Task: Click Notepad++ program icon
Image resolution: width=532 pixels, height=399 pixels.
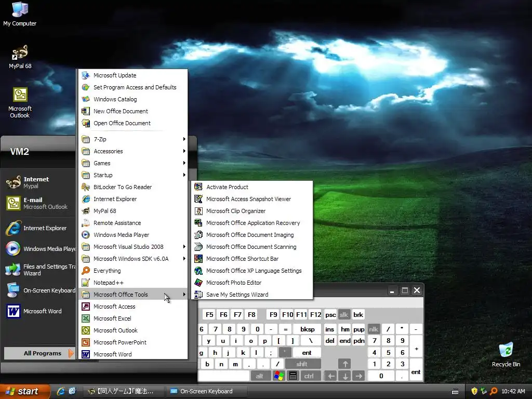Action: click(x=86, y=282)
